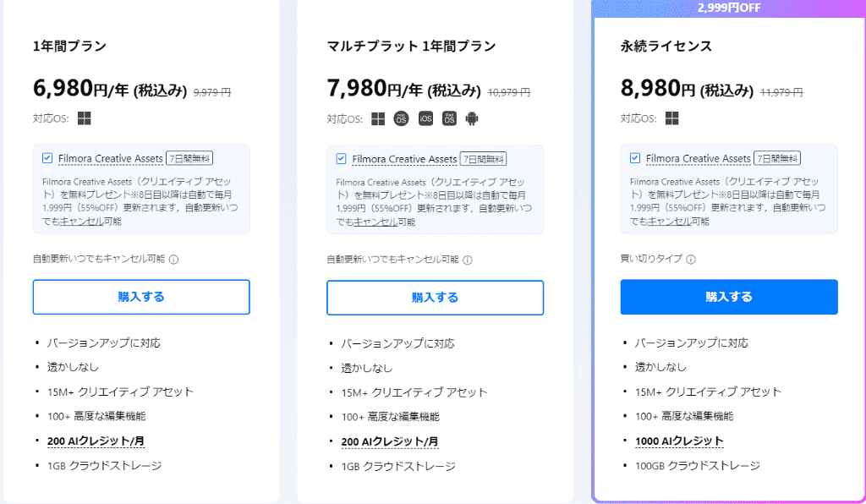Click info icon beside 自動更新 in マルチプラット plan

point(467,260)
